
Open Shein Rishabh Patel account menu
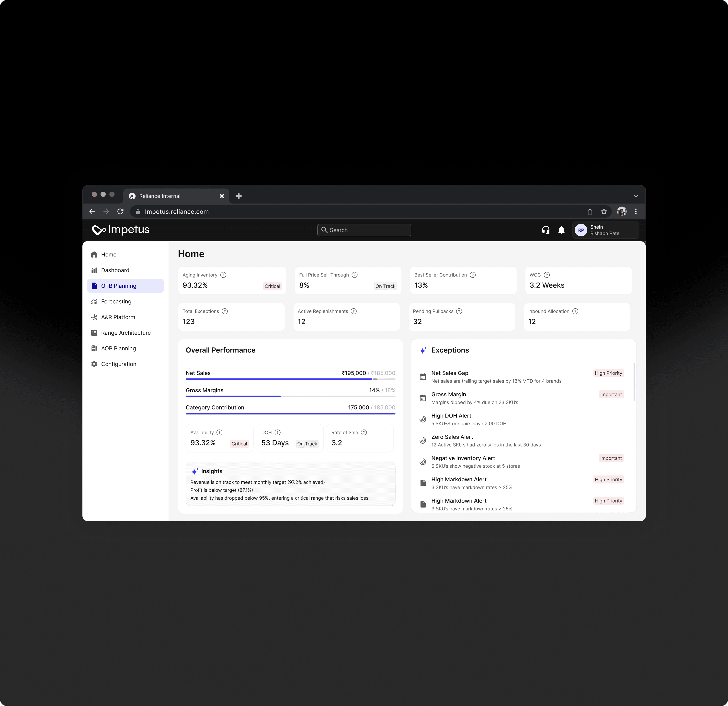click(x=605, y=230)
